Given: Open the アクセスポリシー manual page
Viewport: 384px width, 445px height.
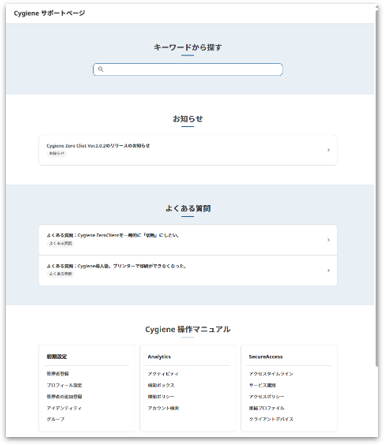Looking at the screenshot, I should (x=267, y=396).
